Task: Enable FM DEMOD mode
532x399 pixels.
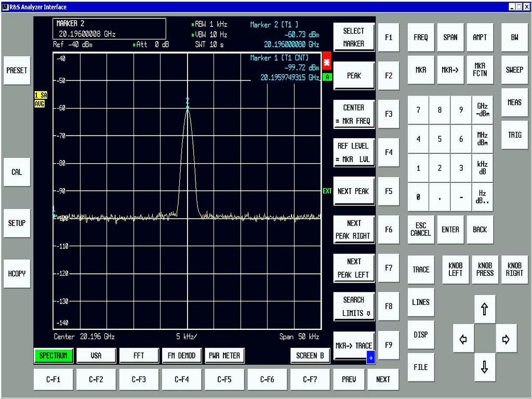Action: pos(181,356)
